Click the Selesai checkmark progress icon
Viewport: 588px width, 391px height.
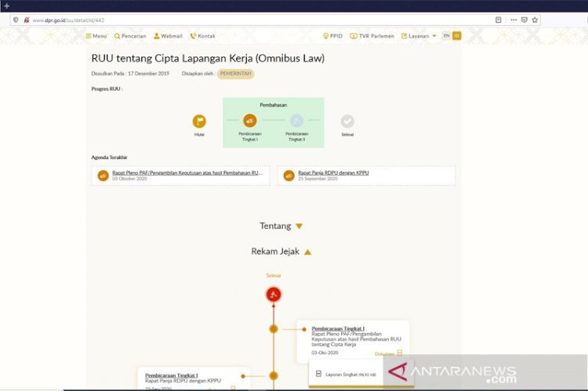(x=347, y=121)
